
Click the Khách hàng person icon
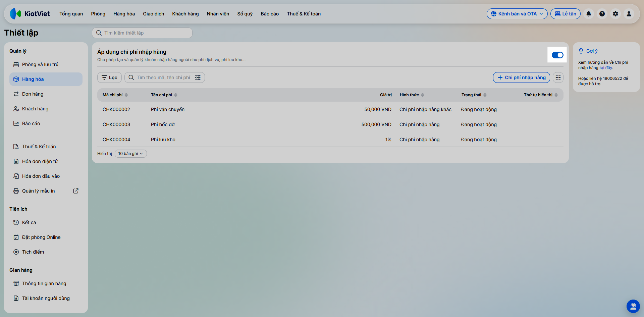click(16, 109)
